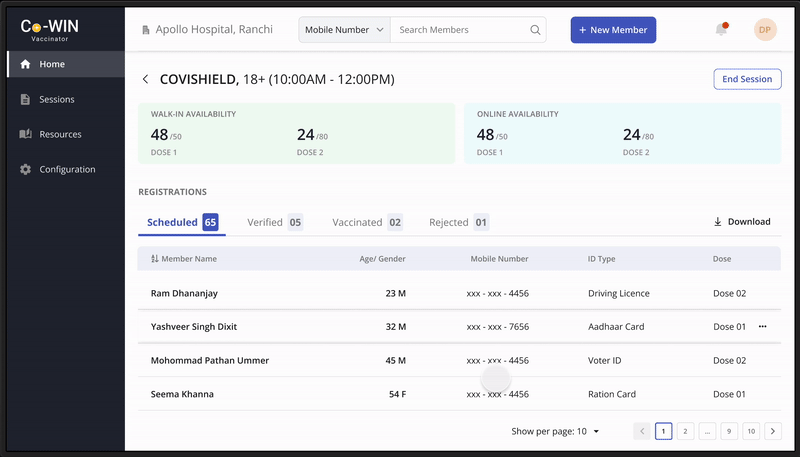Click the Co-WIN Vaccinator logo
This screenshot has width=800, height=457.
(49, 30)
